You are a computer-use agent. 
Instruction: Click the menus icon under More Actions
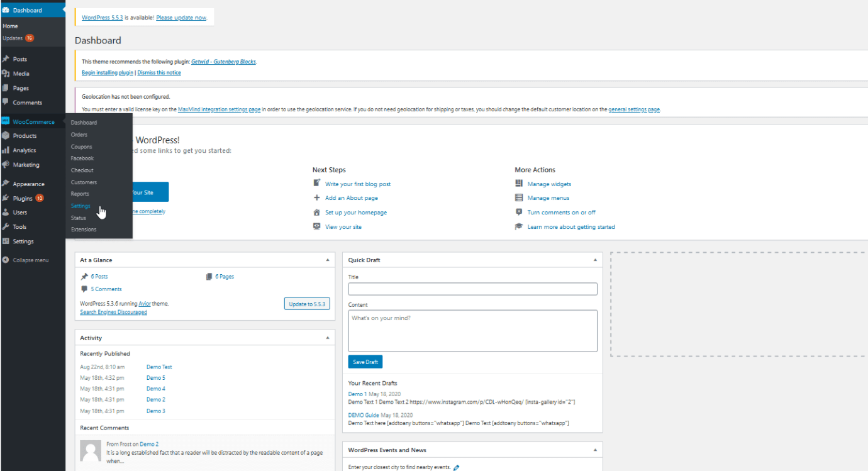pyautogui.click(x=519, y=197)
